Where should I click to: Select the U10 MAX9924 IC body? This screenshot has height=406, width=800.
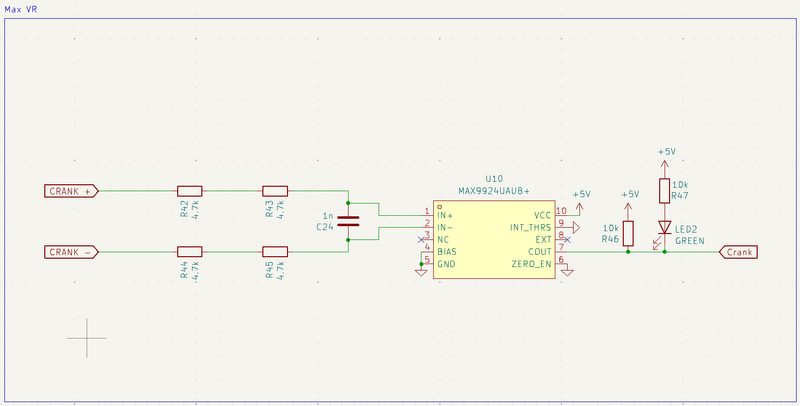click(494, 239)
